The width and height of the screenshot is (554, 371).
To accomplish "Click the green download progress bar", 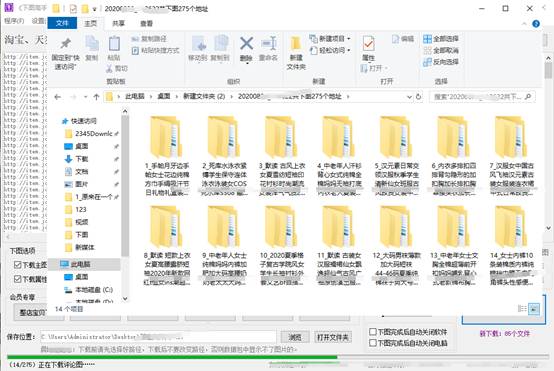I will (172, 357).
